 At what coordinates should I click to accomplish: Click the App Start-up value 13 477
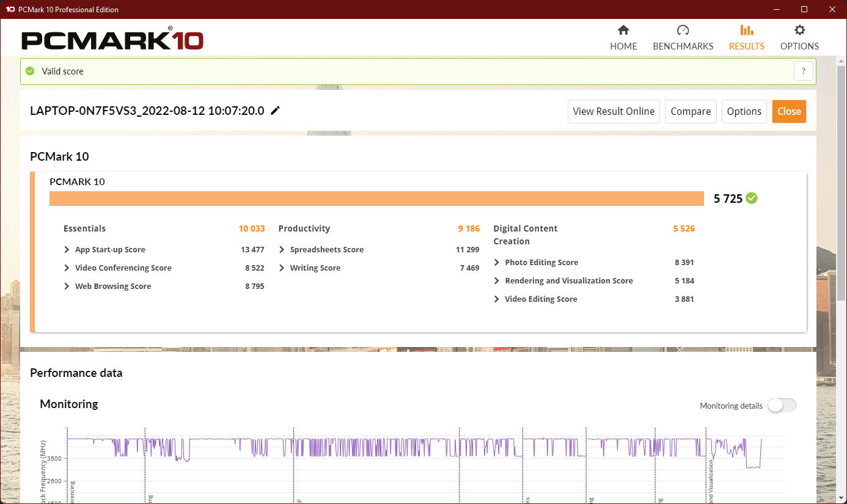pos(252,249)
